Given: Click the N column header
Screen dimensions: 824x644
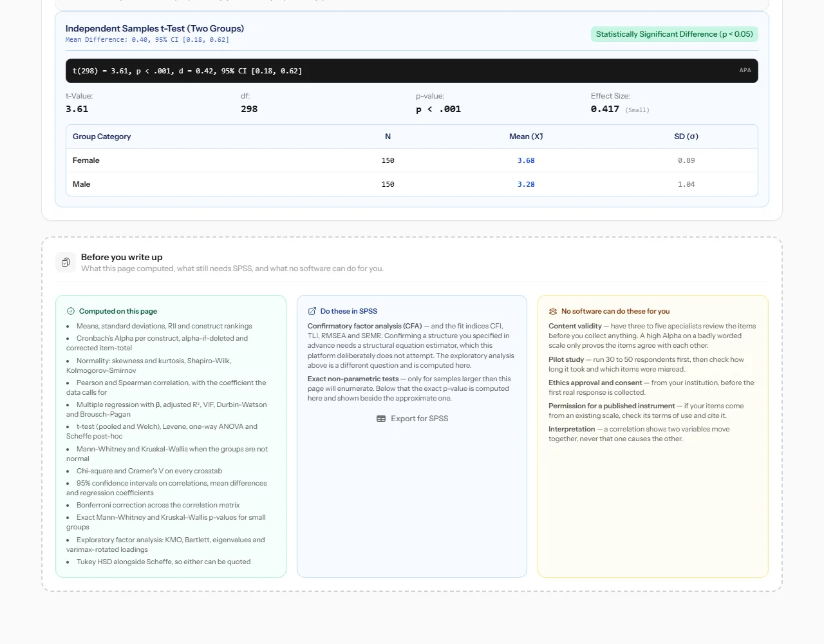Looking at the screenshot, I should pyautogui.click(x=388, y=137).
